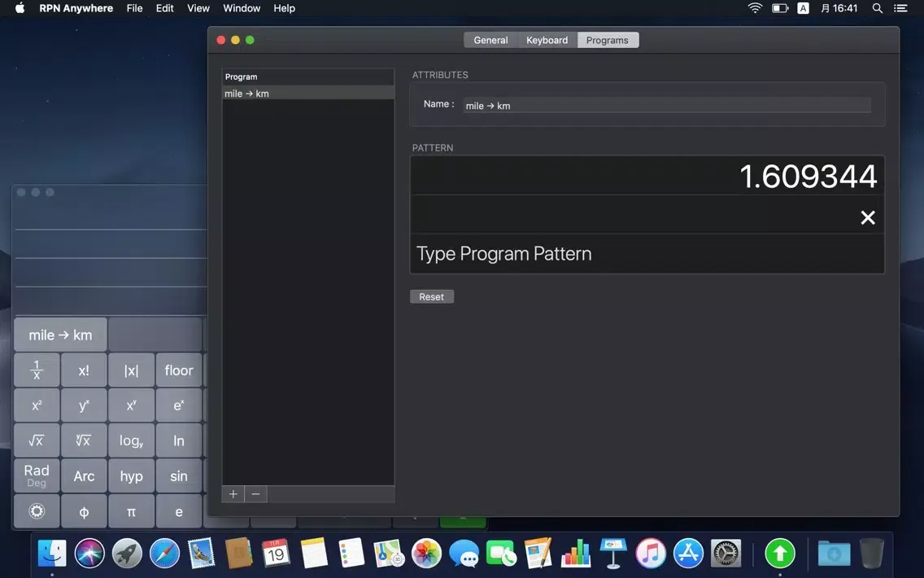Click the Reset button

[x=432, y=296]
